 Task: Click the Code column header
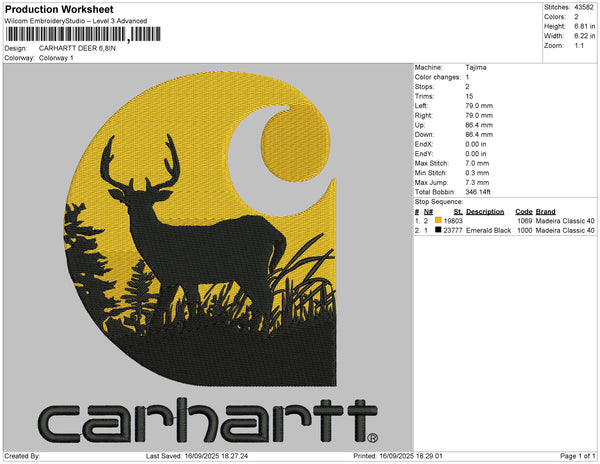pyautogui.click(x=523, y=211)
